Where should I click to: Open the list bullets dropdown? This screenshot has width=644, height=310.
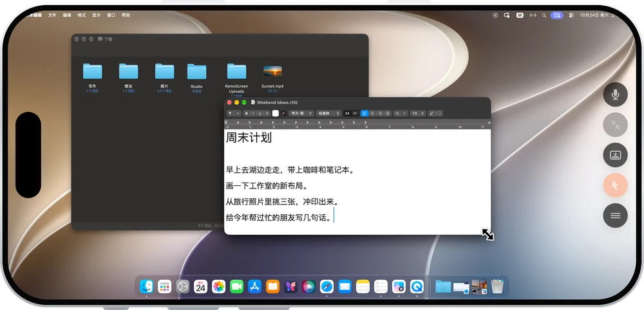(x=401, y=113)
